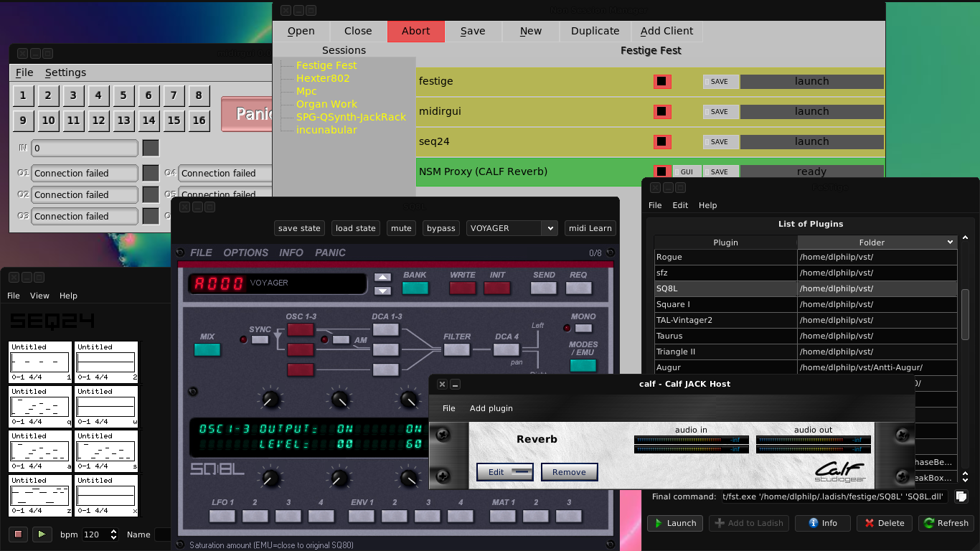Click the copy icon beside Final command

[961, 496]
